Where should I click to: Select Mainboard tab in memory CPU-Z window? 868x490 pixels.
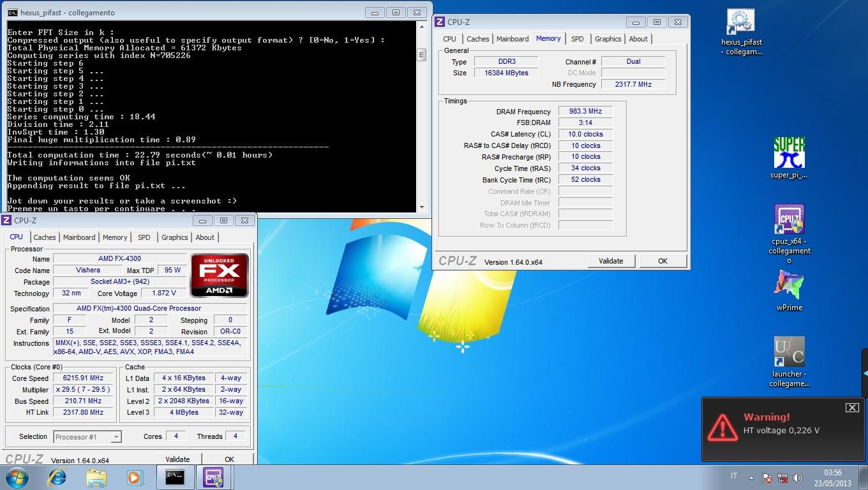pyautogui.click(x=513, y=39)
